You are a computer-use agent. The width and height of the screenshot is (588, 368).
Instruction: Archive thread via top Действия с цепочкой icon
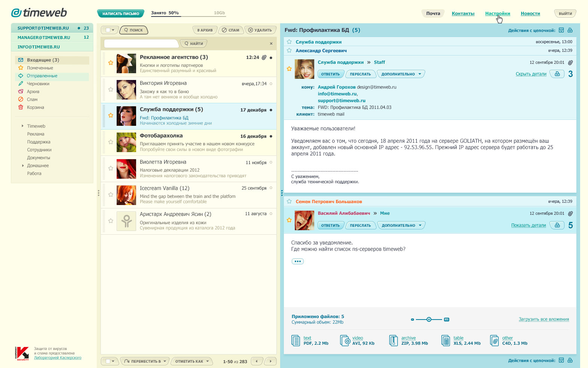(x=561, y=30)
